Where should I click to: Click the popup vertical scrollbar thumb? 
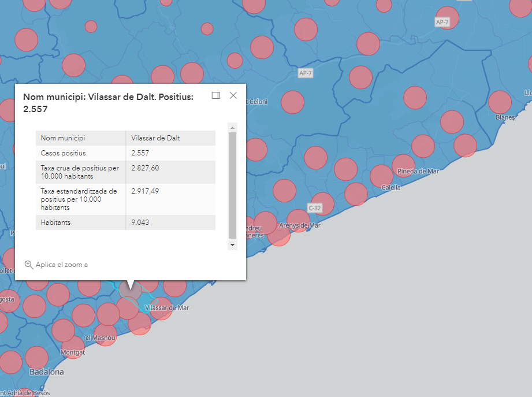point(232,185)
